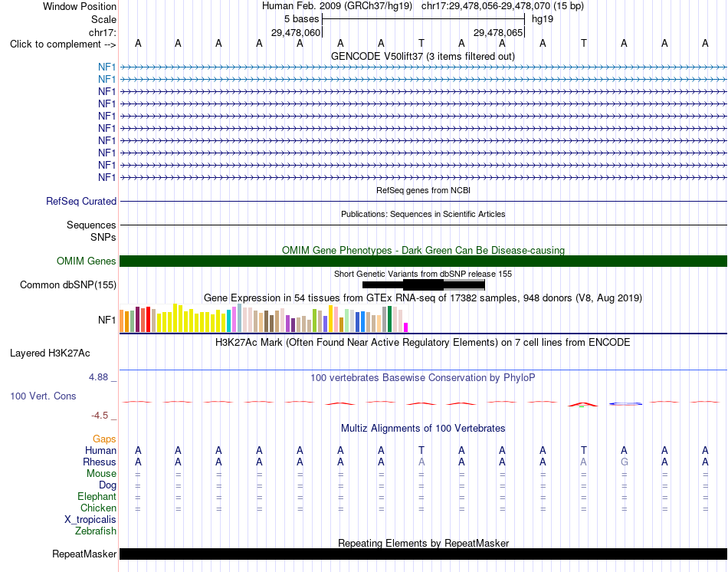Open 'RefSeq genes from NCBI' track title

[423, 190]
